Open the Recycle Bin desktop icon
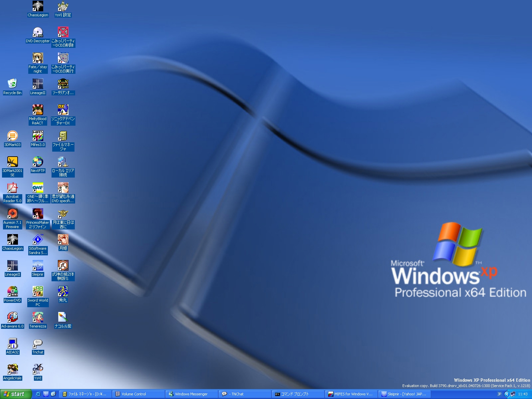Screen dimensions: 532x399 (x=12, y=84)
